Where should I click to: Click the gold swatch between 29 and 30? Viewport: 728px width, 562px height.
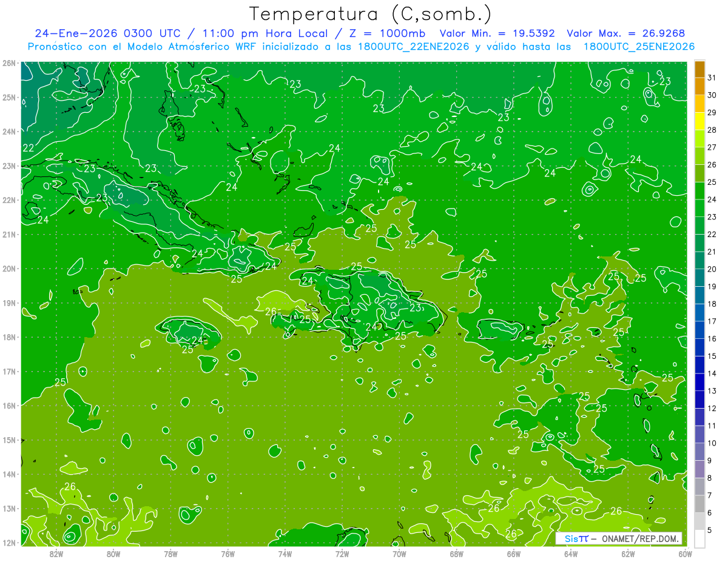point(700,104)
